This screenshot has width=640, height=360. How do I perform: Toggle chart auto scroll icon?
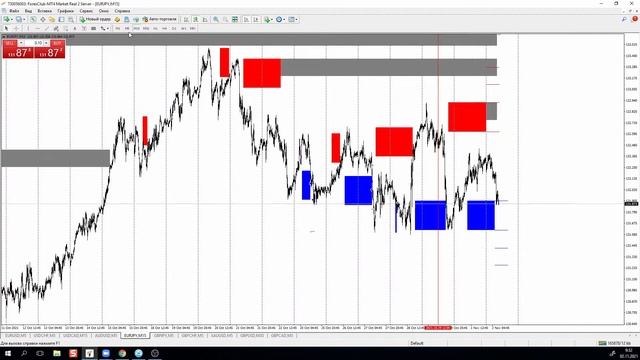[247, 19]
